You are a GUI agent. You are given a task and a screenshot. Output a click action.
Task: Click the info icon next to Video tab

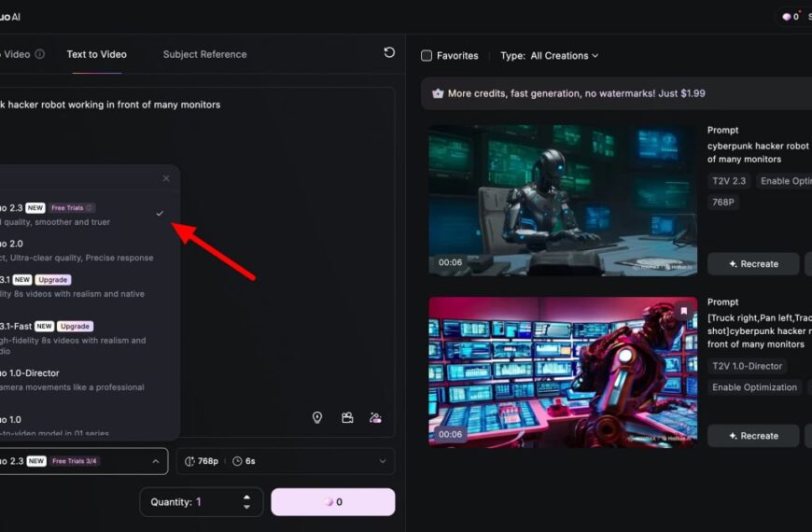pyautogui.click(x=39, y=54)
